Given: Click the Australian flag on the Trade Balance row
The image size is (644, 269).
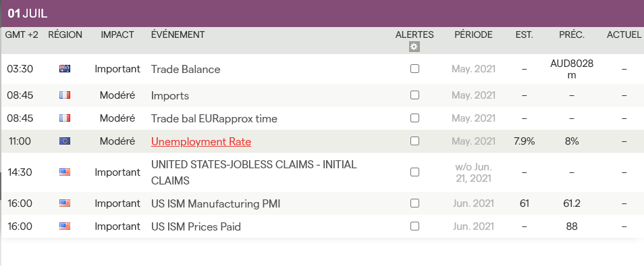Looking at the screenshot, I should click(x=65, y=69).
